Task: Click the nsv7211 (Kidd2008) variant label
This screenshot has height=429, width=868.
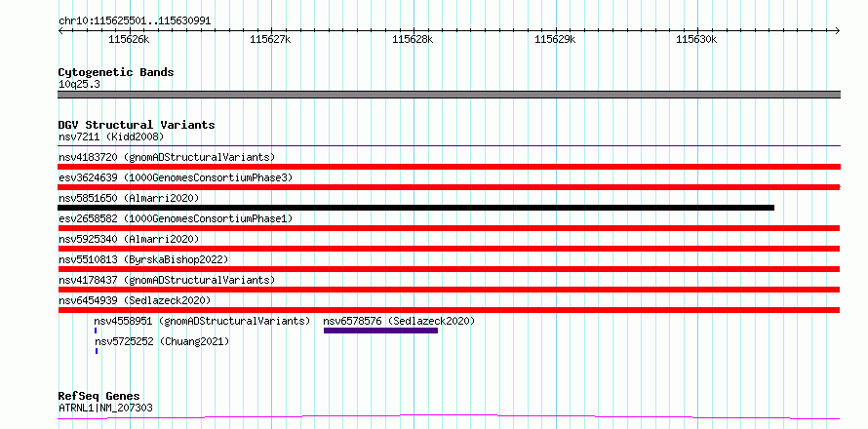Action: tap(111, 136)
